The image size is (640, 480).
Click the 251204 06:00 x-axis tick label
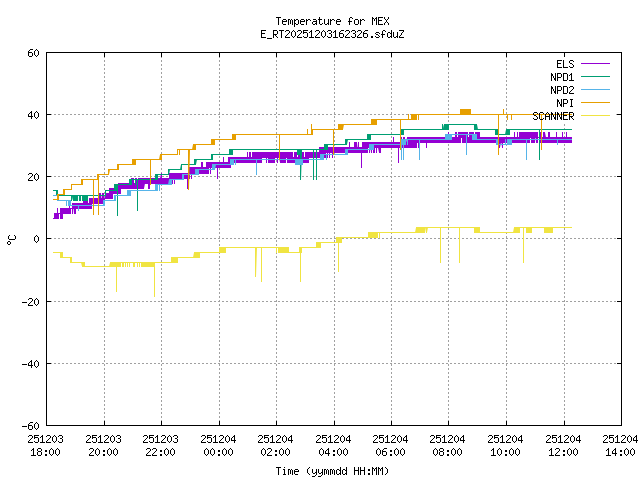[x=390, y=445]
